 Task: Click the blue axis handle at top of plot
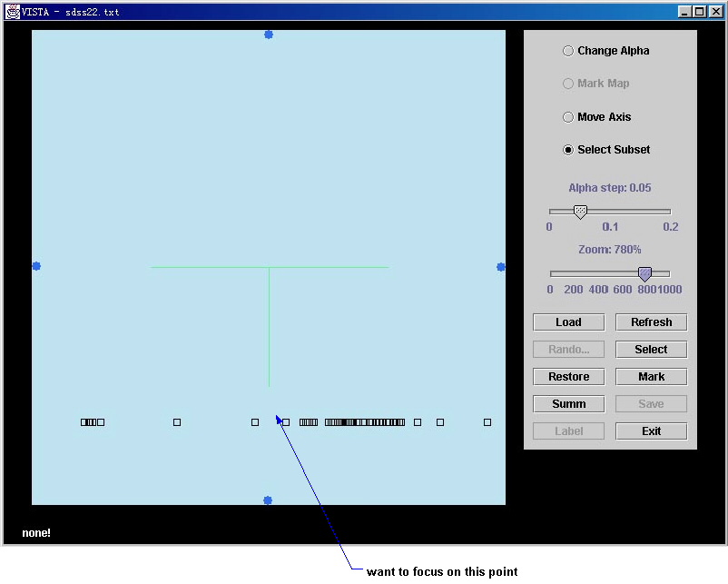[x=269, y=35]
